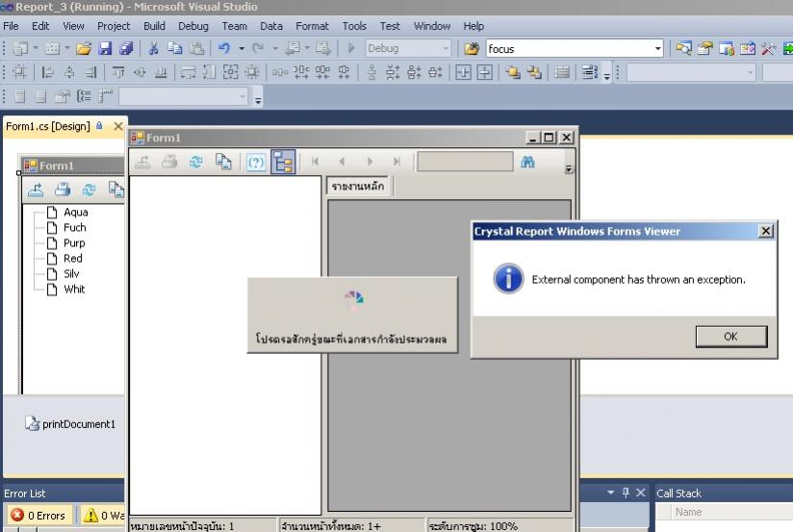Go to last page in report viewer
The image size is (793, 532).
click(397, 162)
